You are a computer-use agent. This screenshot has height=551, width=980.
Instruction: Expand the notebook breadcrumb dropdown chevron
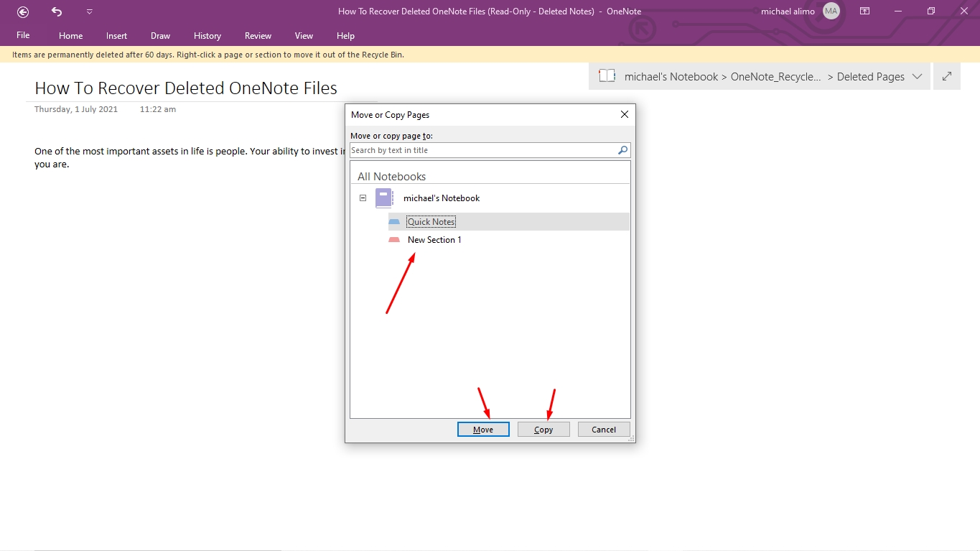click(917, 77)
